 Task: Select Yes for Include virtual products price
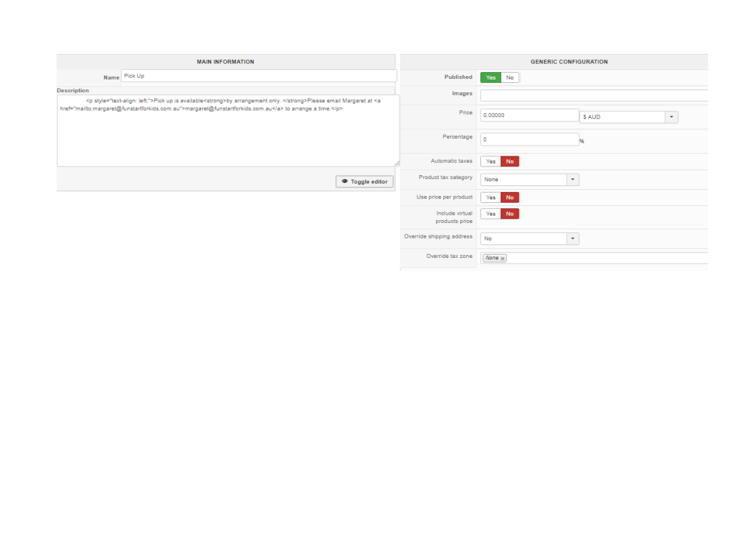coord(491,214)
